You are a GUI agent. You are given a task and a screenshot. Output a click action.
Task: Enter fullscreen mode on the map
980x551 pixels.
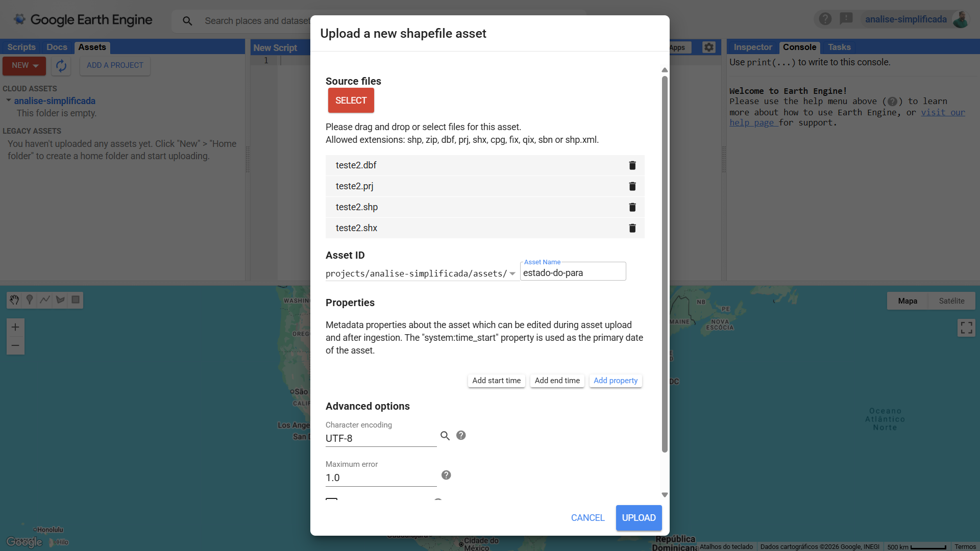pyautogui.click(x=966, y=327)
